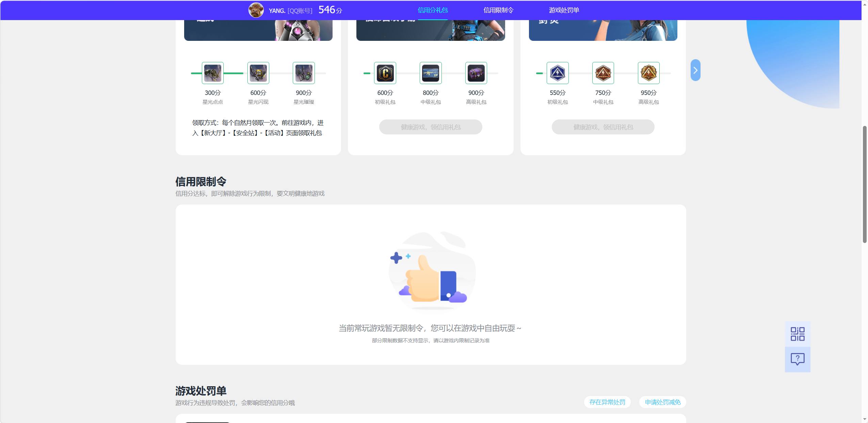
Task: Click the 信用限制令 section heading
Action: tap(201, 181)
